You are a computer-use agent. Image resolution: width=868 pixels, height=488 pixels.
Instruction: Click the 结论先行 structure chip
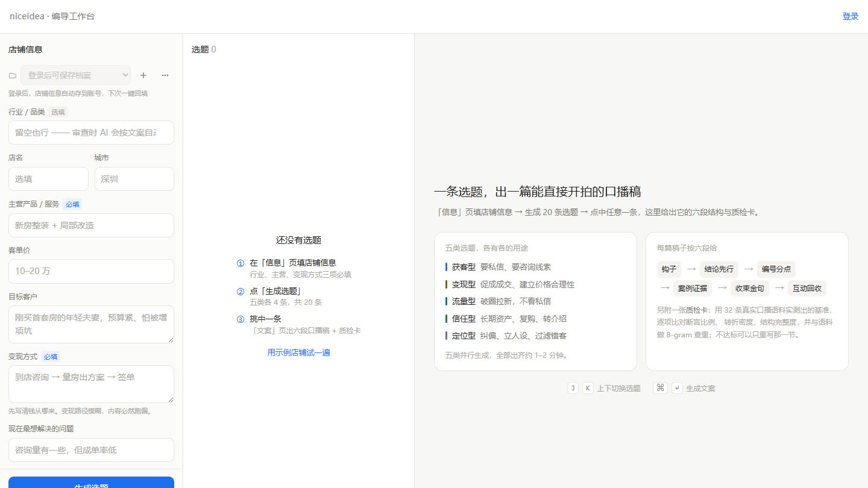(x=719, y=269)
